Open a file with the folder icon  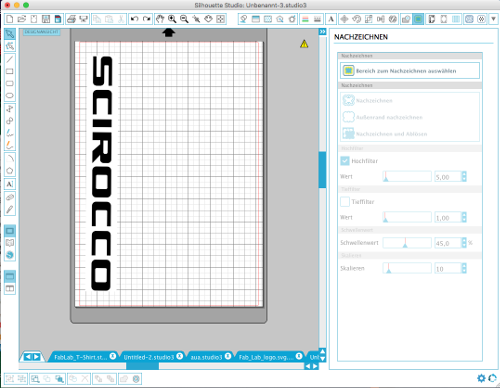22,19
